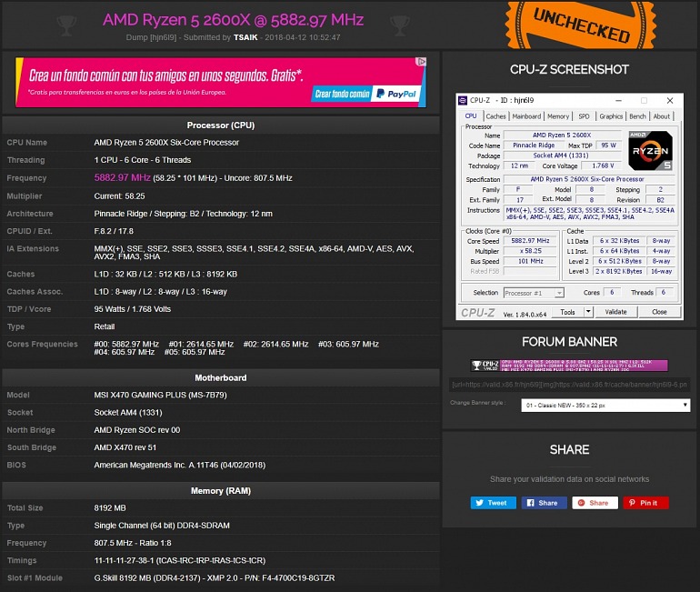Select the G.Skill 8192 MB module text
The width and height of the screenshot is (700, 592).
click(x=215, y=577)
